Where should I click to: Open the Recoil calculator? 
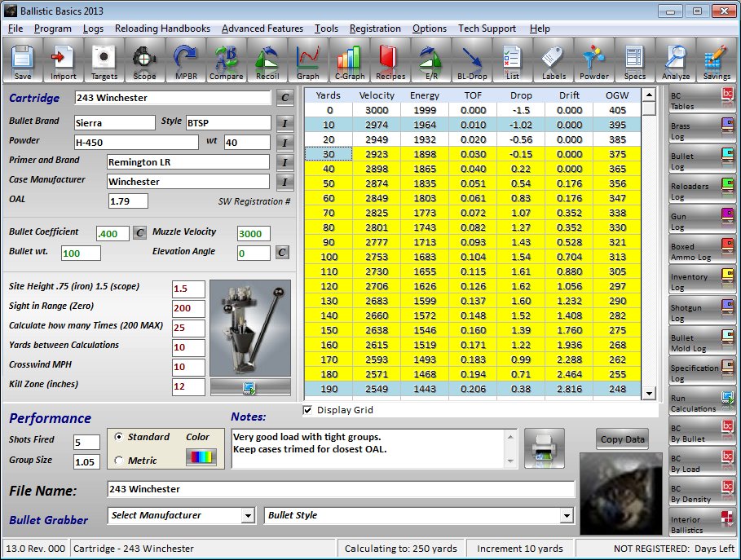[x=267, y=62]
